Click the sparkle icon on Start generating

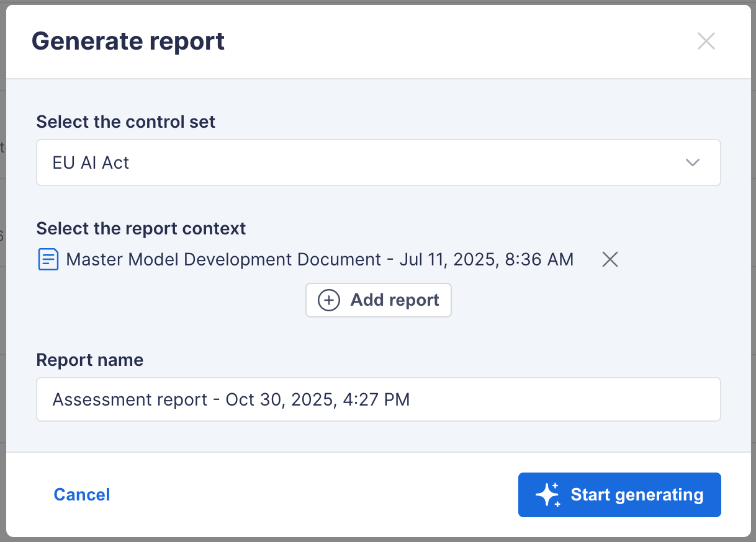coord(547,495)
